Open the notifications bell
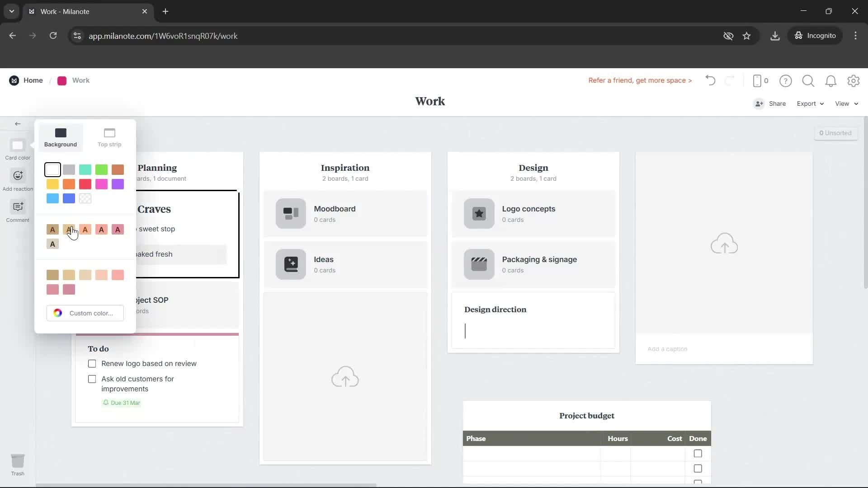This screenshot has width=868, height=488. [831, 80]
